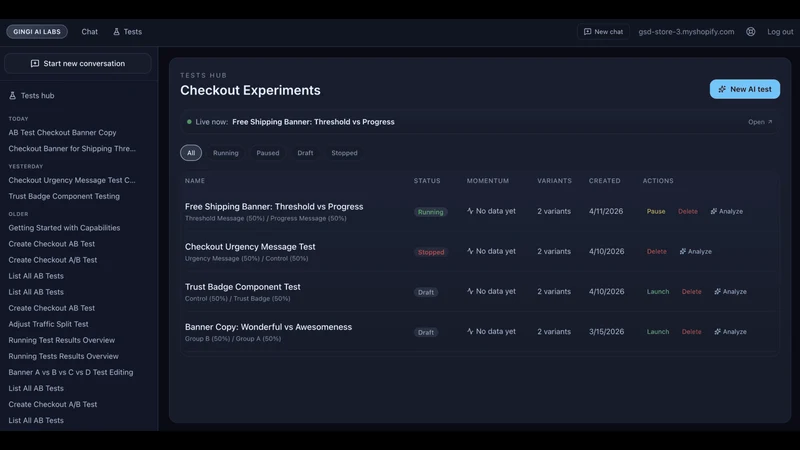
Task: Click the flask icon beside Tests
Action: click(x=116, y=32)
